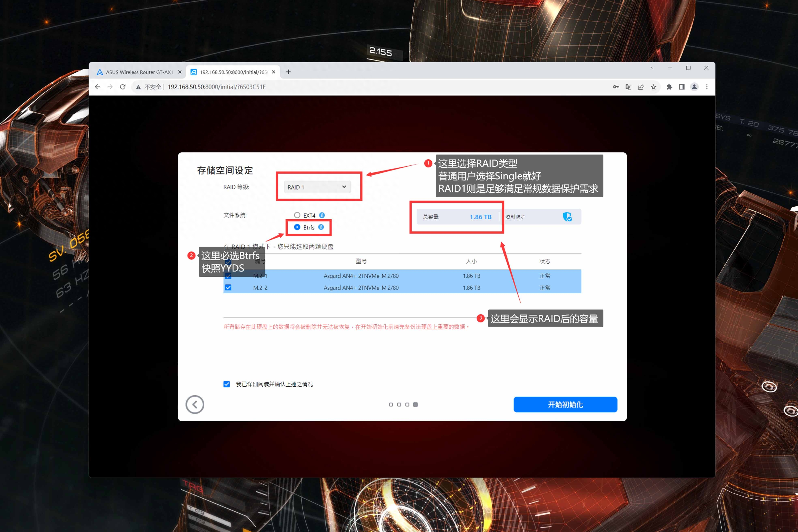The width and height of the screenshot is (798, 532).
Task: Click the 存储空间设定 heading
Action: pyautogui.click(x=225, y=170)
